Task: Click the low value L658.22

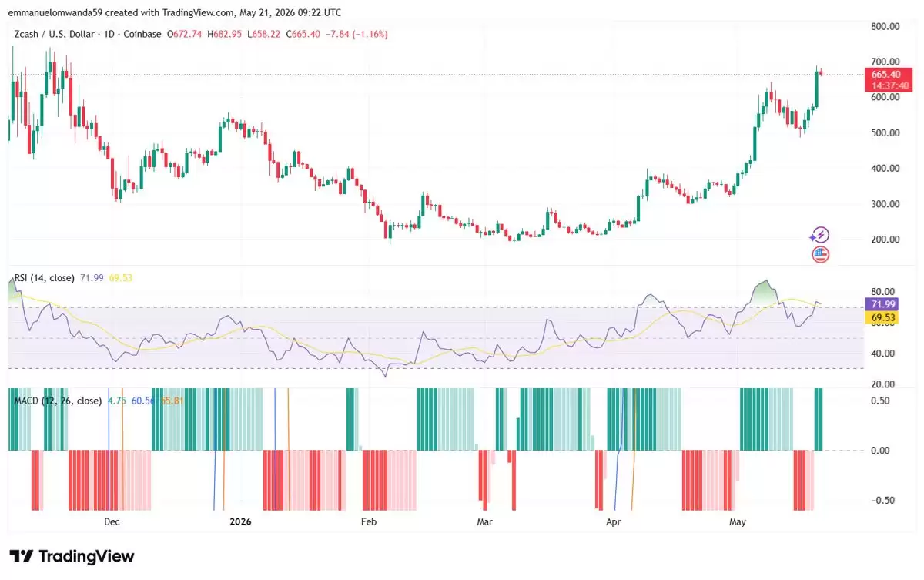Action: point(266,34)
